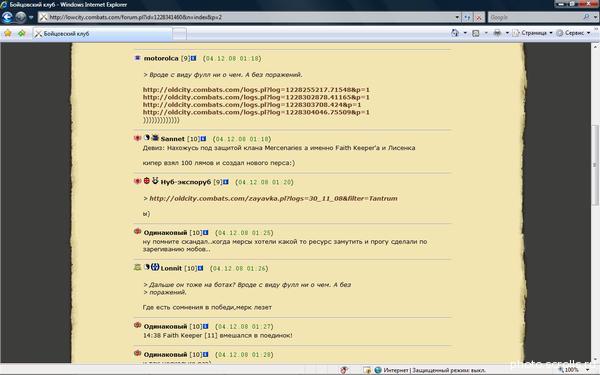Click Lonnit's green alignment icon
Screen dimensions: 600x375
[x=138, y=267]
